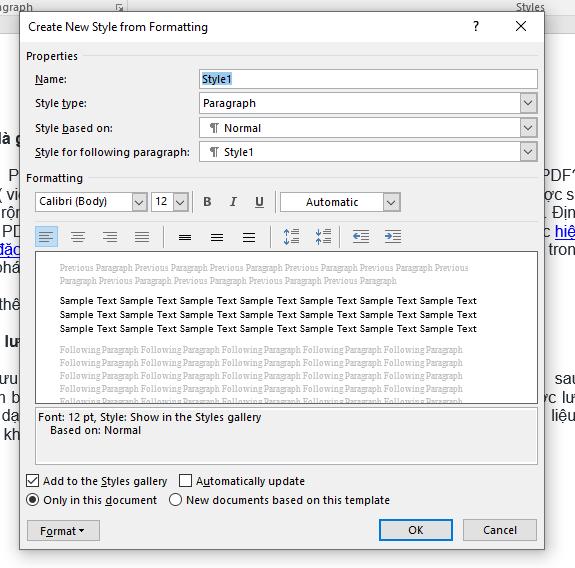Confirm with OK button
The width and height of the screenshot is (575, 568).
pos(415,530)
